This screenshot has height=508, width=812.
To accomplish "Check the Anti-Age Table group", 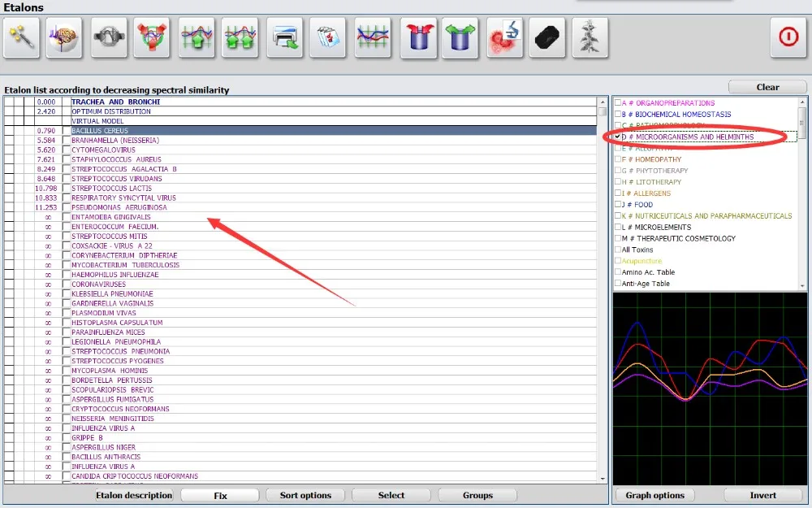I will coord(618,284).
